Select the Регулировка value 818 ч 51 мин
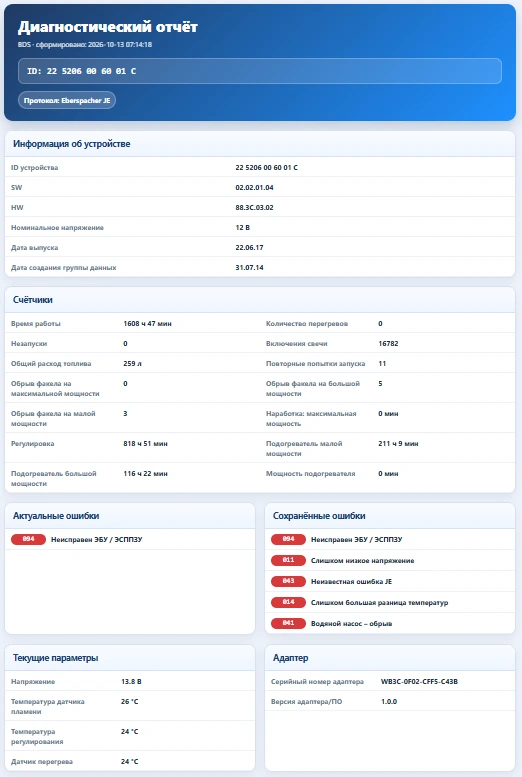Viewport: 522px width, 777px height. tap(145, 444)
